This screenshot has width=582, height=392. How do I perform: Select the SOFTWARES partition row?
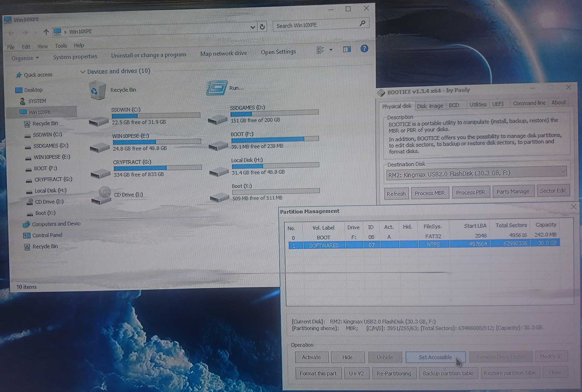pos(424,245)
